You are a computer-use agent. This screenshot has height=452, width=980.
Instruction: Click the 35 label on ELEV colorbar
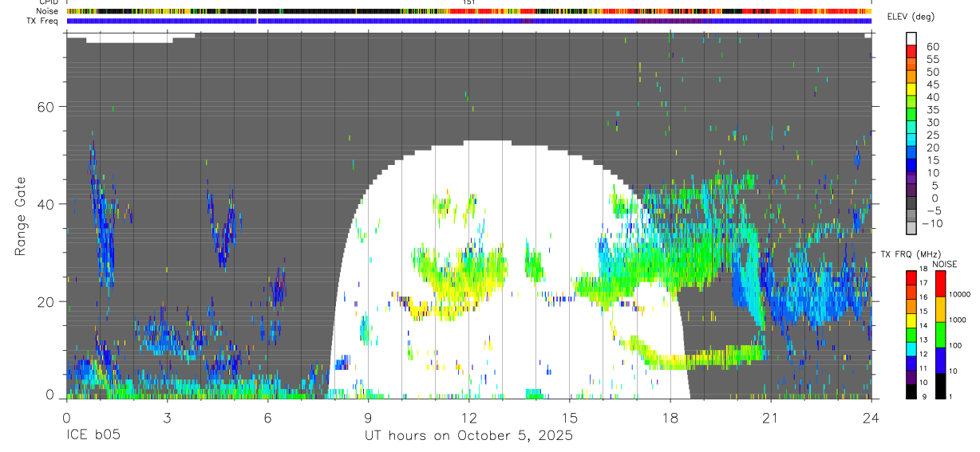coord(931,110)
